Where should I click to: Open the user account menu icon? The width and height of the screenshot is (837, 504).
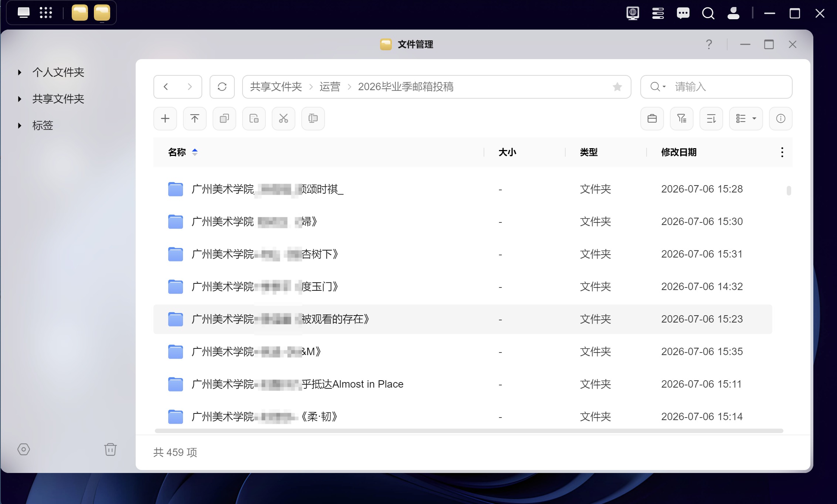tap(733, 13)
